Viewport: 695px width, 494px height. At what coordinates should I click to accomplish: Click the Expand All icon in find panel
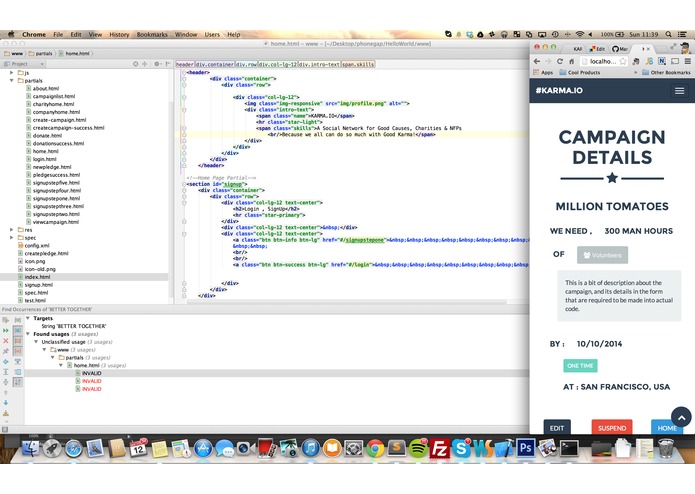(6, 372)
